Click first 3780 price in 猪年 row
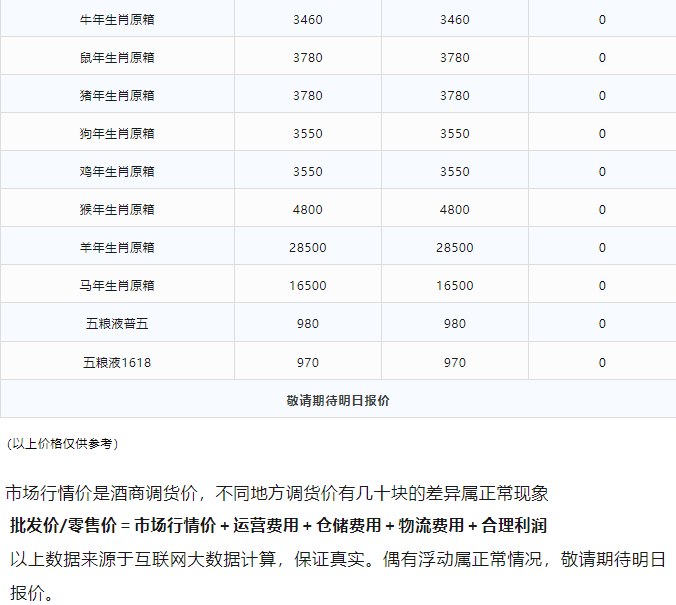 click(308, 96)
